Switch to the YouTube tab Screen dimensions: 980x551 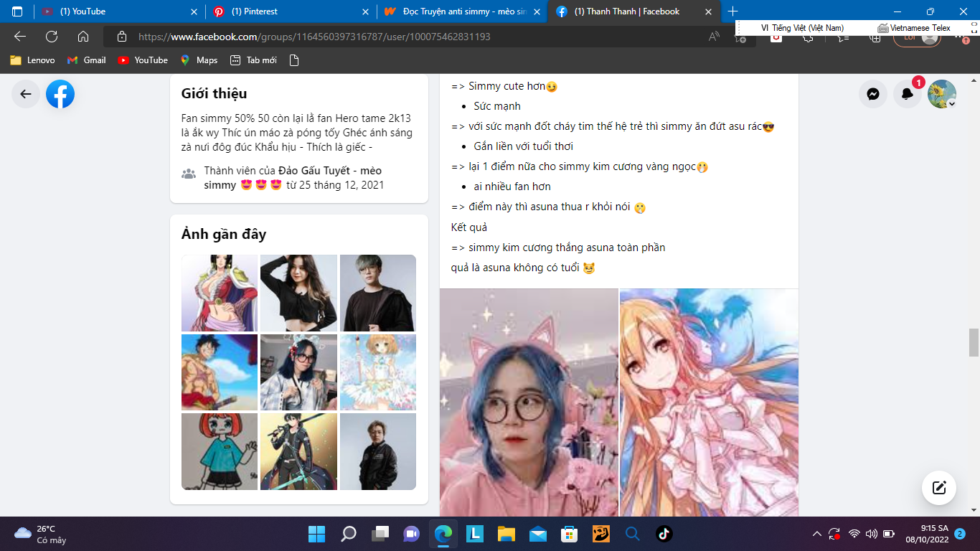pos(119,11)
